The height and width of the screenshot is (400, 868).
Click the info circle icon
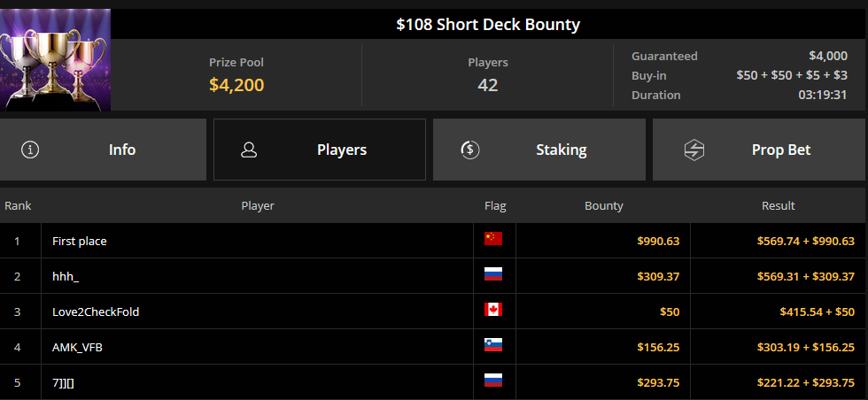pyautogui.click(x=30, y=150)
